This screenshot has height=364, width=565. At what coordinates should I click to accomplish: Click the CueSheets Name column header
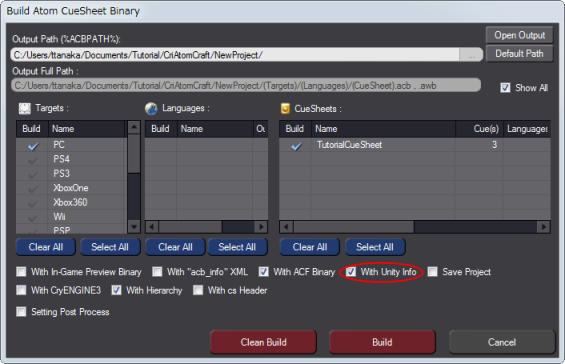point(383,129)
